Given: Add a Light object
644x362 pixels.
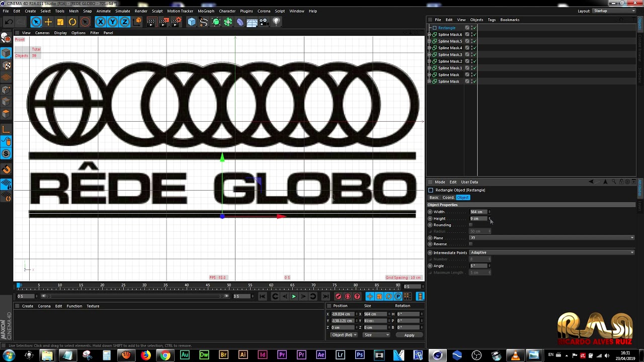Looking at the screenshot, I should pos(276,22).
